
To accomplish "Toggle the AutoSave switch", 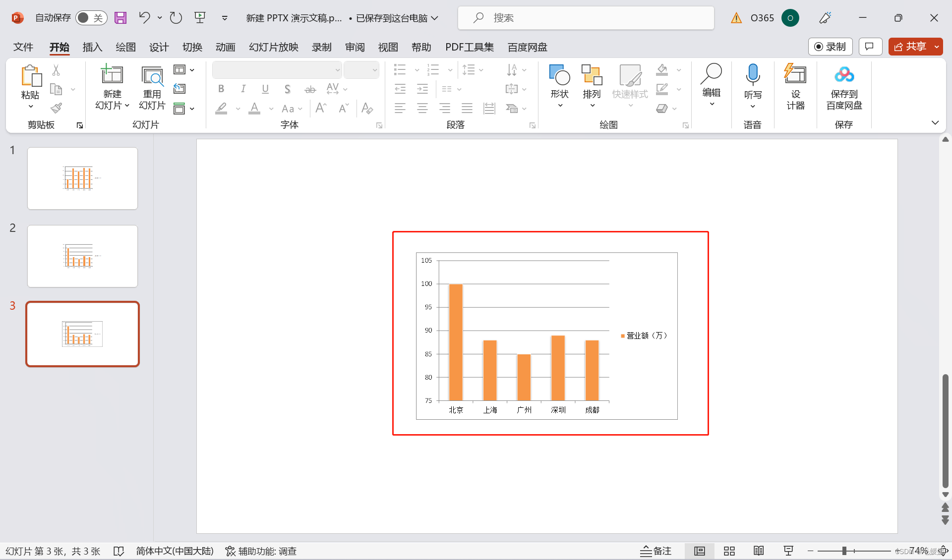I will pos(91,18).
